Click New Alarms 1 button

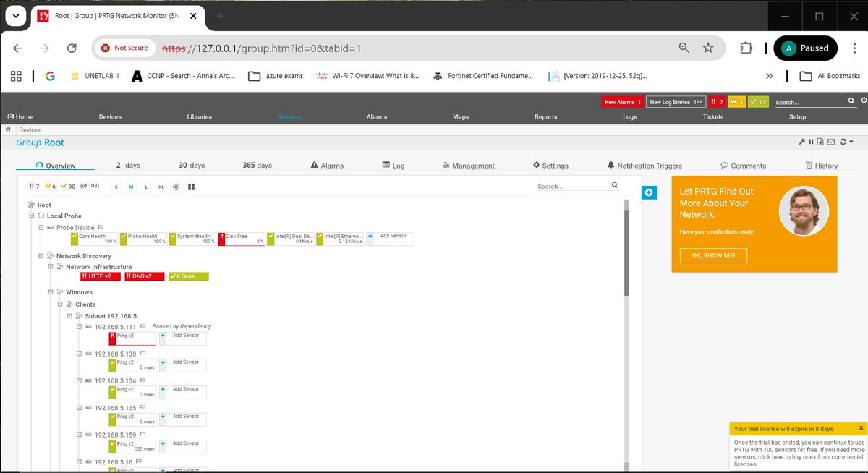(623, 102)
